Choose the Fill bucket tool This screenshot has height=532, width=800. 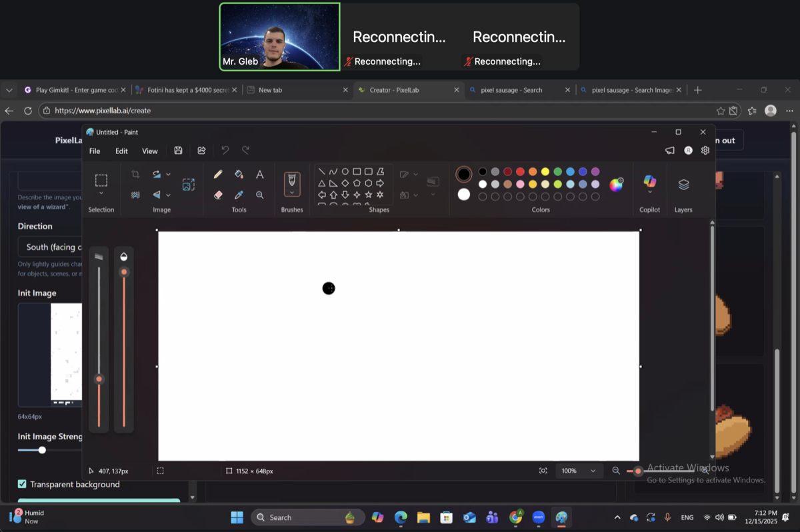239,175
